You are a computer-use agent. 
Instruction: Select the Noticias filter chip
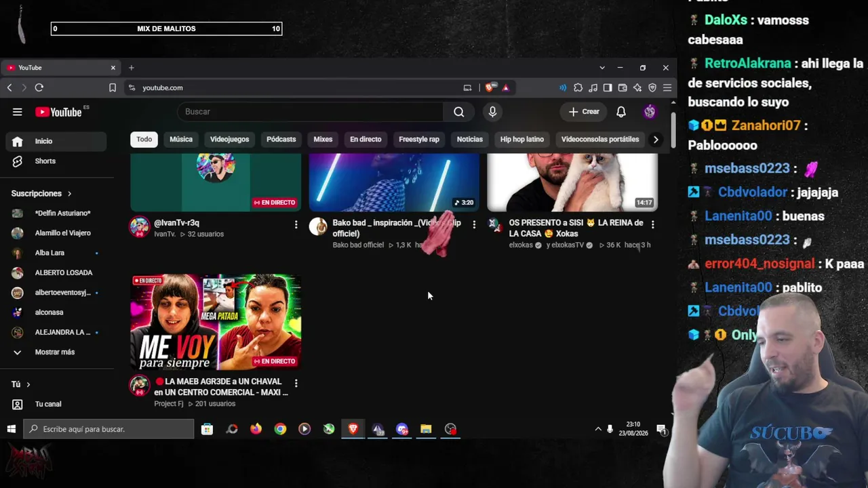click(470, 140)
